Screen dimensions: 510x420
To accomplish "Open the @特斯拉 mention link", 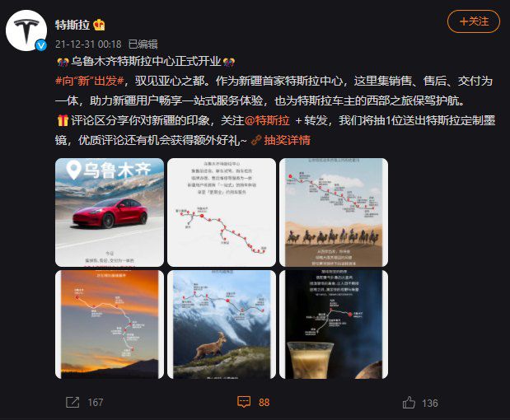I will 267,120.
